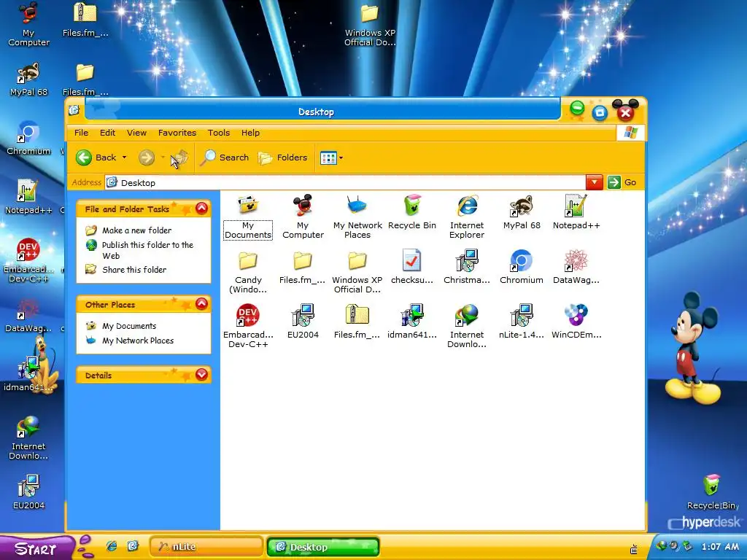Open My Computer icon in Desktop window
Viewport: 747px width, 560px height.
[x=303, y=206]
